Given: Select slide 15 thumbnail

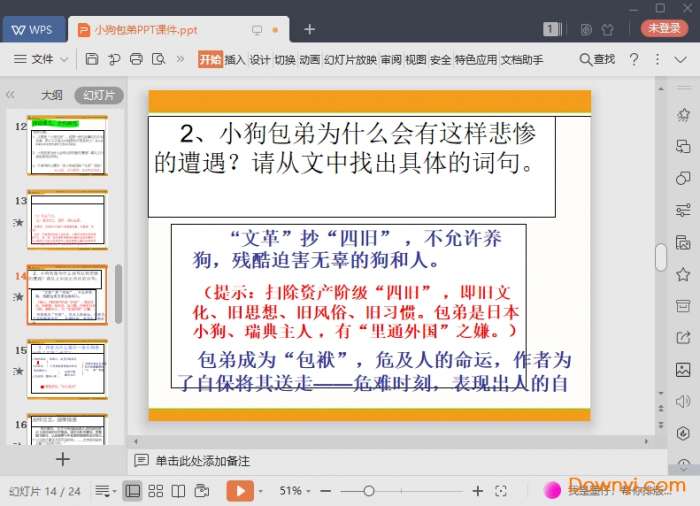Looking at the screenshot, I should tap(68, 367).
